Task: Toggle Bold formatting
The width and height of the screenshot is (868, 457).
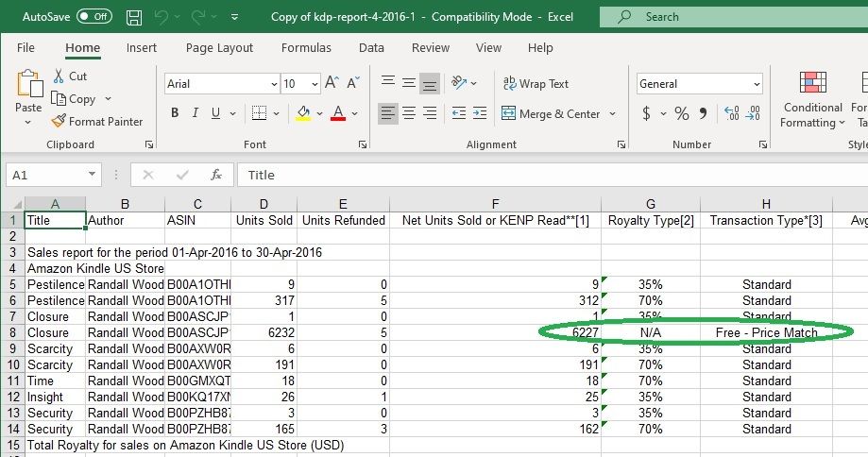Action: [x=175, y=113]
